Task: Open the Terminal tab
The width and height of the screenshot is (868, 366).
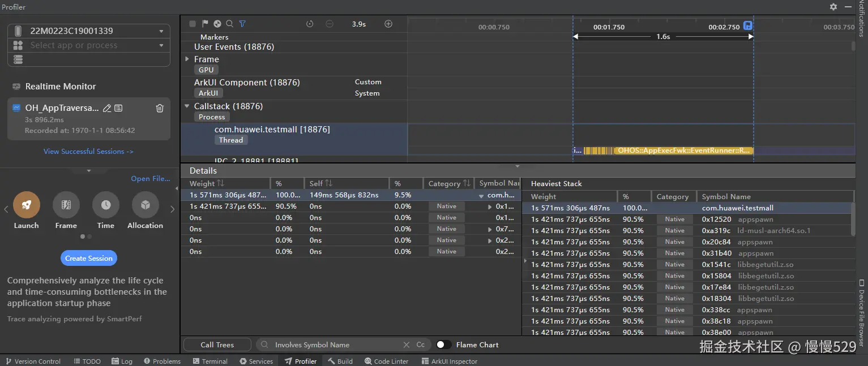Action: (210, 361)
